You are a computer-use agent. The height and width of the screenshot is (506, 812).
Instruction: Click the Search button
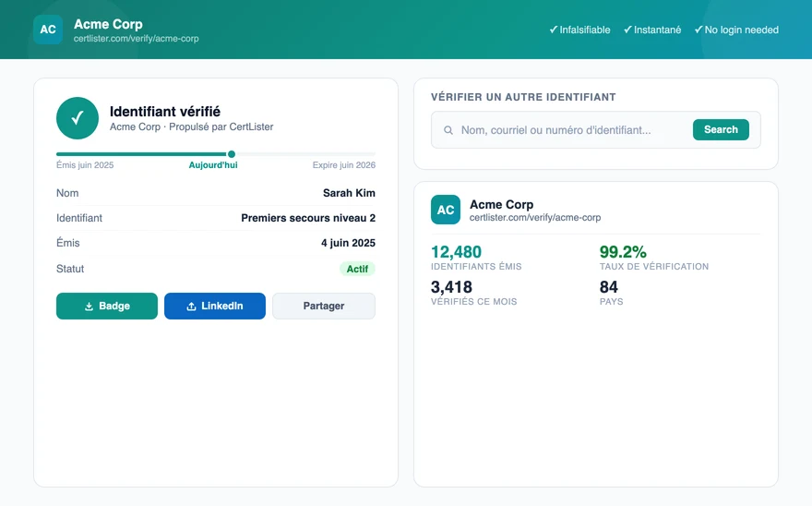(x=721, y=129)
